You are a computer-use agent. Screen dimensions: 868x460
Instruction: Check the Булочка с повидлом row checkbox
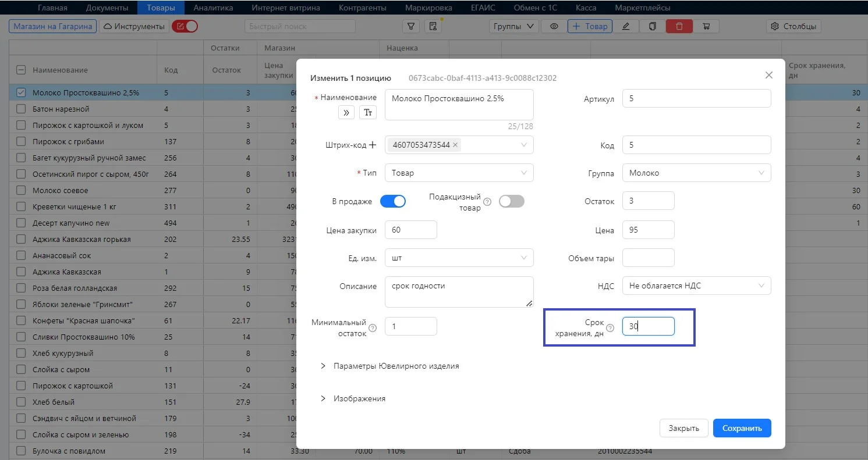click(21, 451)
